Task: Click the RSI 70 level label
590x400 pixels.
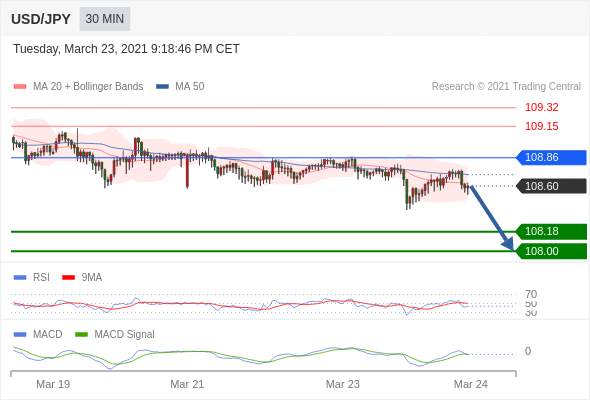Action: tap(531, 294)
